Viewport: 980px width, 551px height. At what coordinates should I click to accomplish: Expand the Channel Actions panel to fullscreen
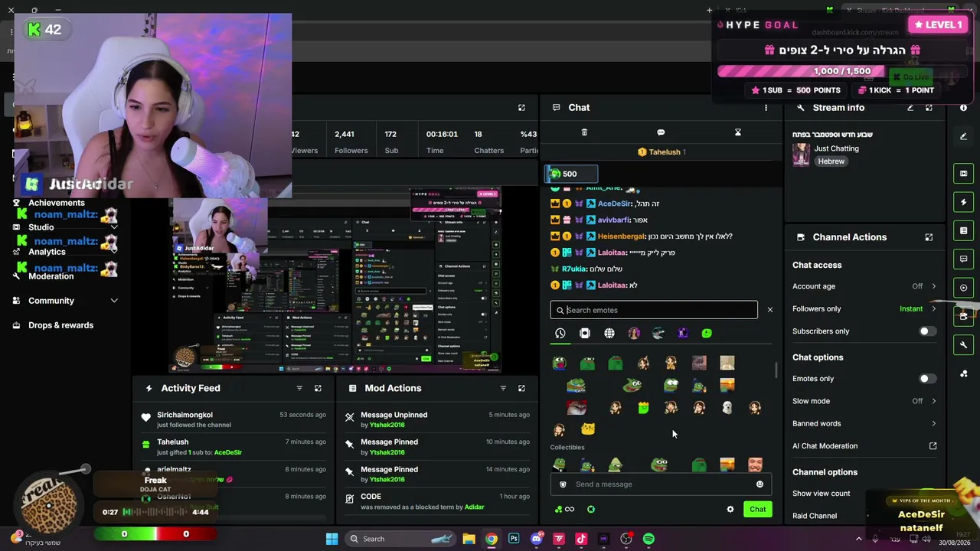coord(929,237)
